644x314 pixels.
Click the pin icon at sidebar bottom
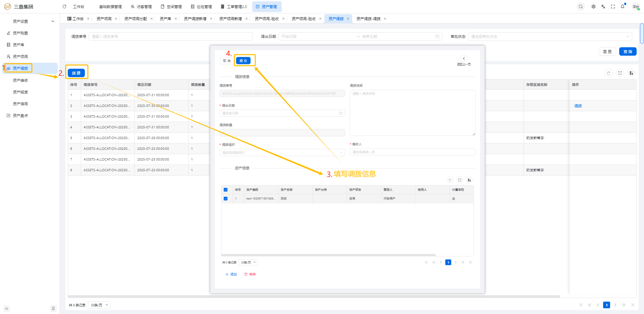(53, 308)
